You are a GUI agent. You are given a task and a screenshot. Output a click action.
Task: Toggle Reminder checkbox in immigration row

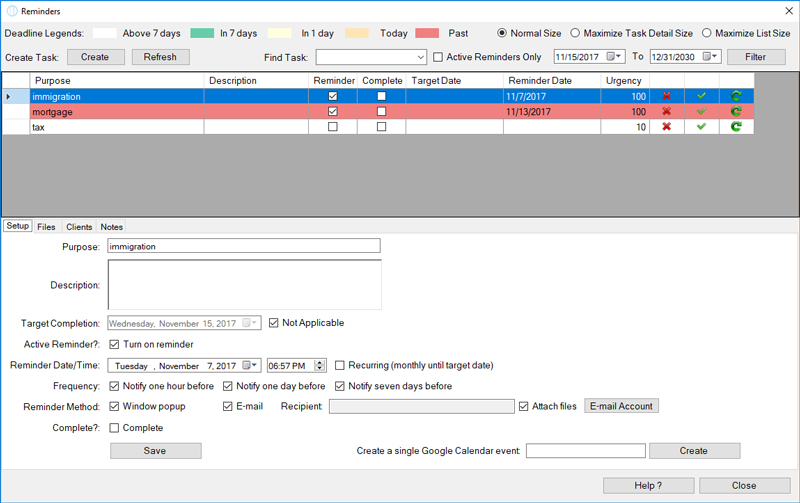(x=333, y=96)
